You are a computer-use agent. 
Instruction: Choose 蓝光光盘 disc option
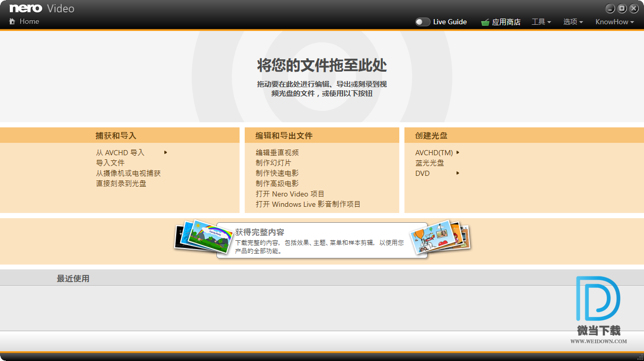point(430,163)
